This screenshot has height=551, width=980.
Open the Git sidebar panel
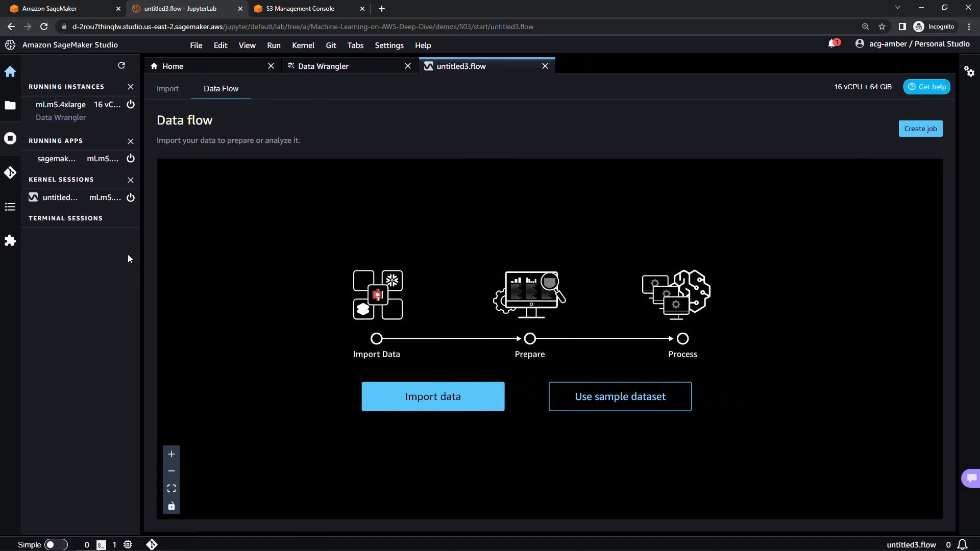coord(10,173)
